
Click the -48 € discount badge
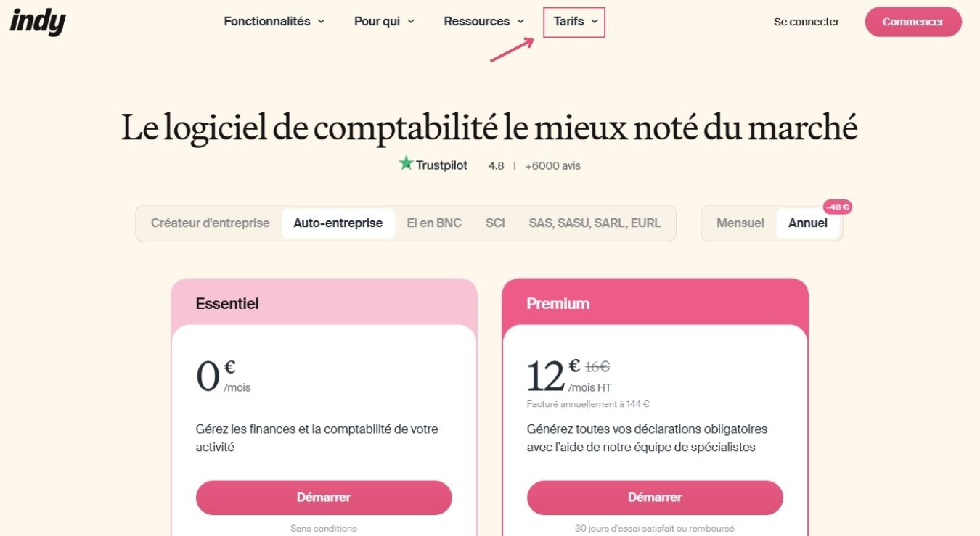(837, 207)
